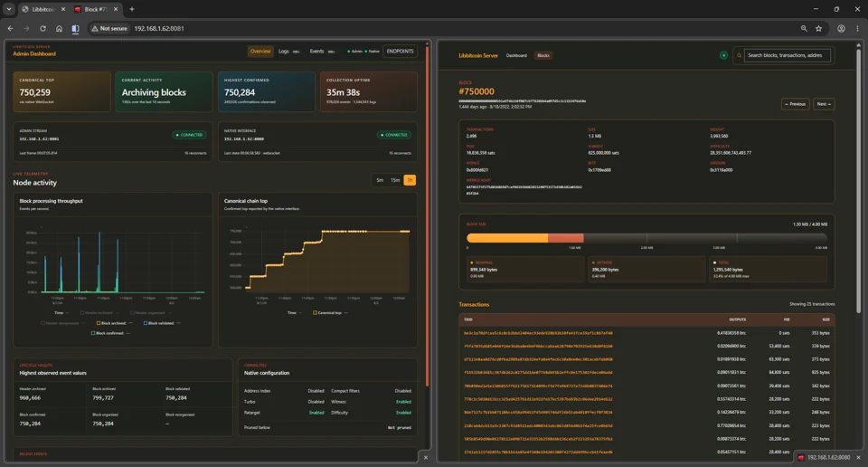The width and height of the screenshot is (868, 467).
Task: Go back using the browser back arrow
Action: click(11, 28)
